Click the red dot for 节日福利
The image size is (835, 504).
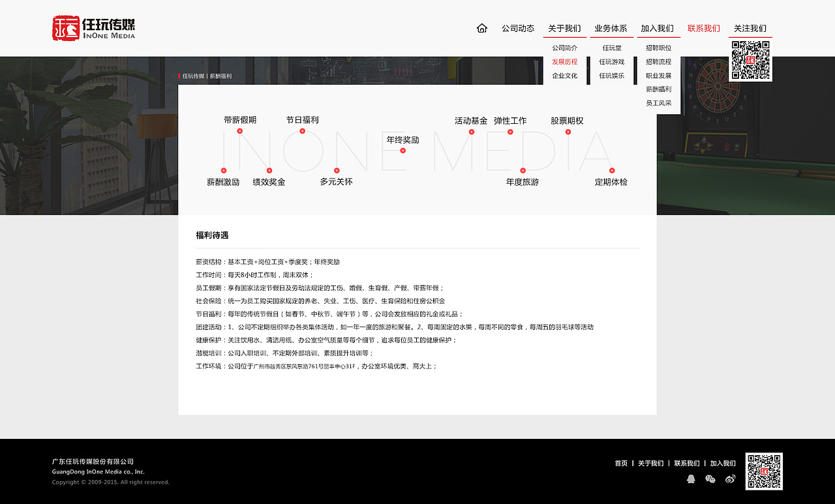(x=303, y=131)
